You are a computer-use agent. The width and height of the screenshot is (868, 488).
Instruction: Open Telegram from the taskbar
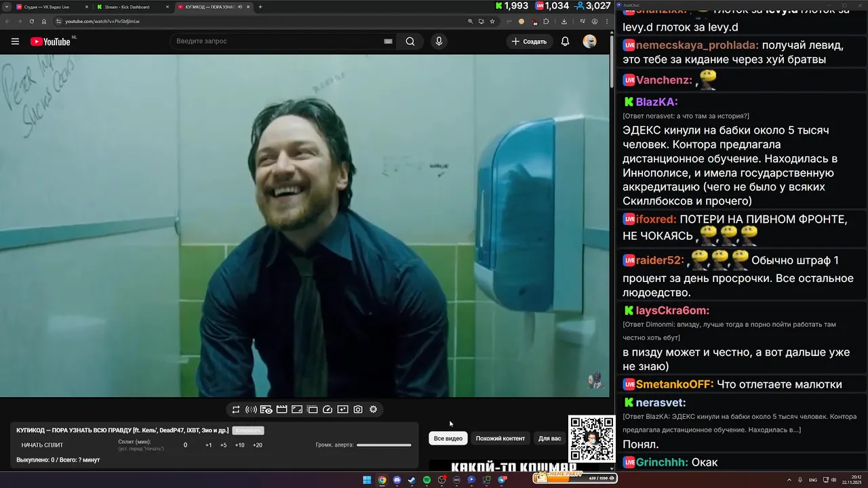pyautogui.click(x=502, y=480)
